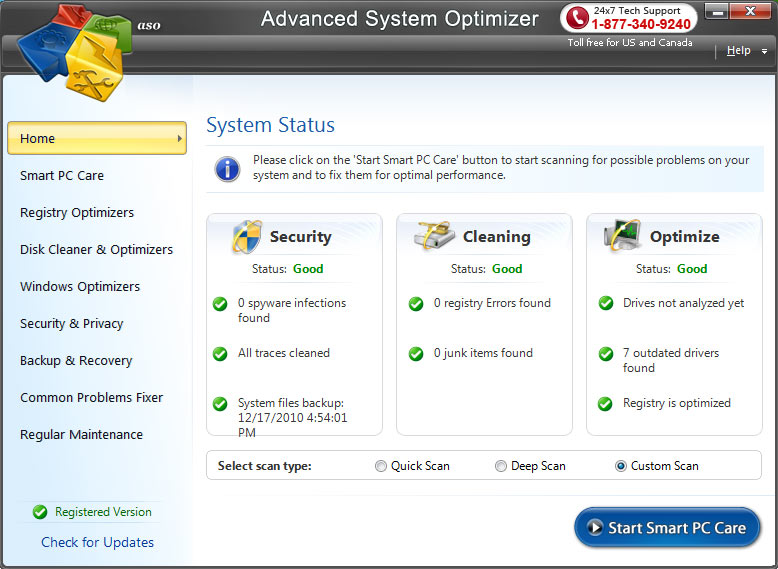Click the System Status heading
The width and height of the screenshot is (778, 569).
270,125
